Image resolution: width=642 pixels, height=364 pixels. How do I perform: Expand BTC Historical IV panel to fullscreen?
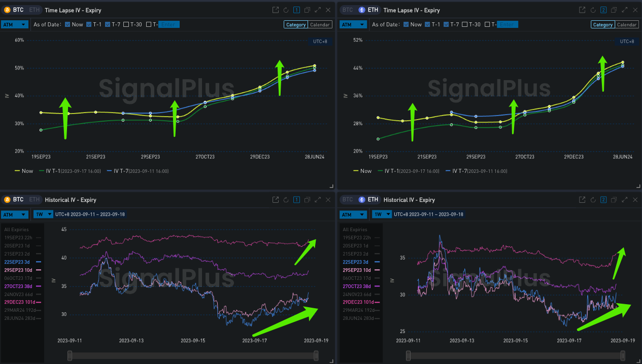(318, 200)
